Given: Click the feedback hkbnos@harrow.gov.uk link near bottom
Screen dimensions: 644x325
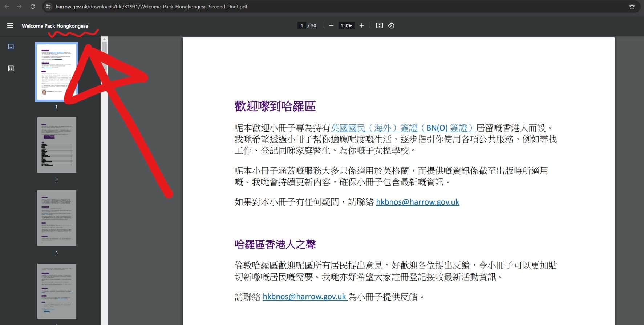Looking at the screenshot, I should point(305,297).
